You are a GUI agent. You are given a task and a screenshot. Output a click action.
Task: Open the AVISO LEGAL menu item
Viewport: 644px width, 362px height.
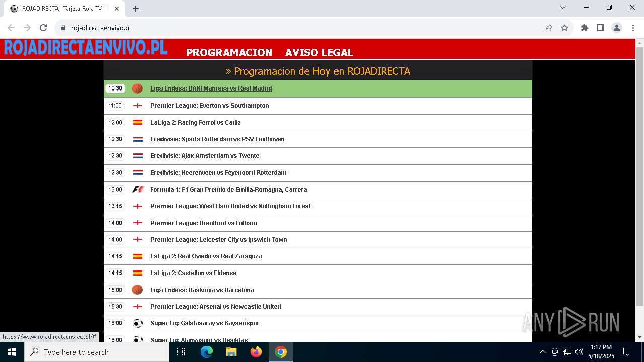[x=319, y=52]
